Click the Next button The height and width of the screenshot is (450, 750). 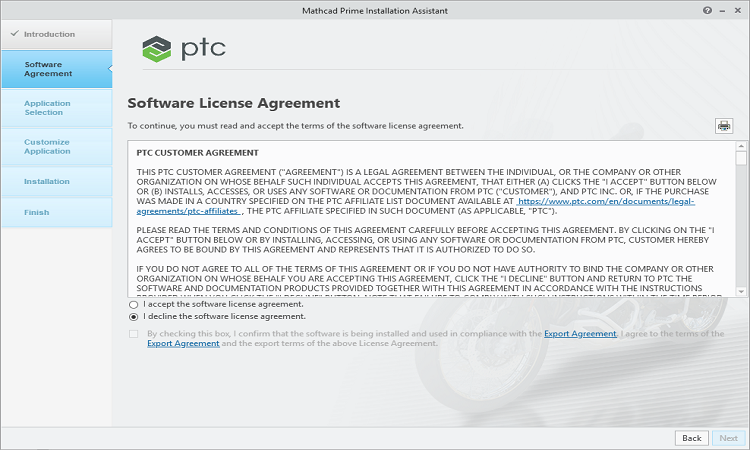(728, 438)
